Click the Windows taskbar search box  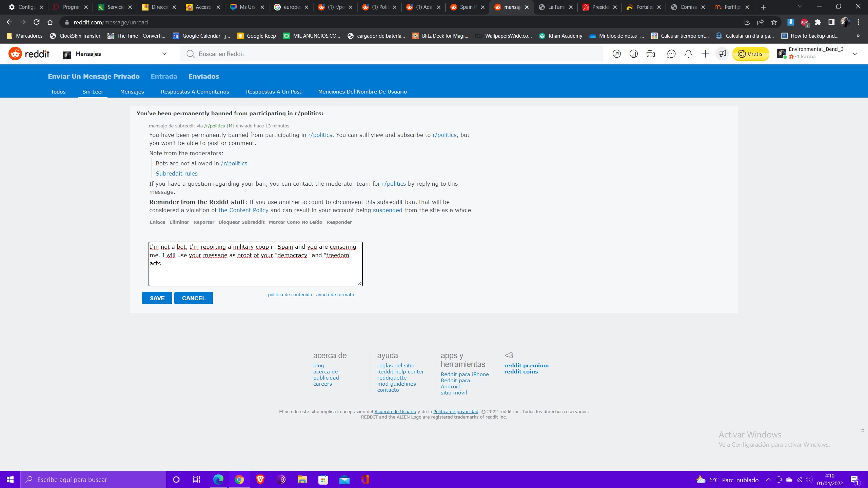93,480
